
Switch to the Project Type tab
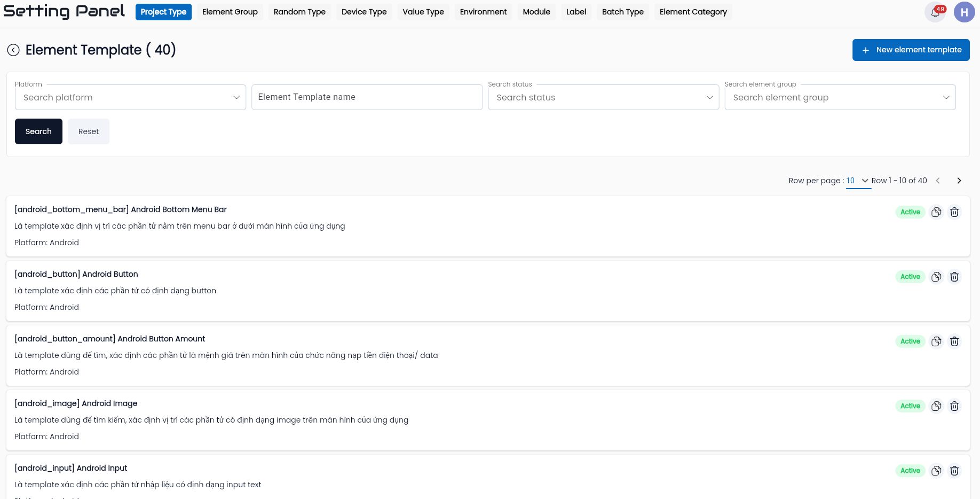pos(163,12)
